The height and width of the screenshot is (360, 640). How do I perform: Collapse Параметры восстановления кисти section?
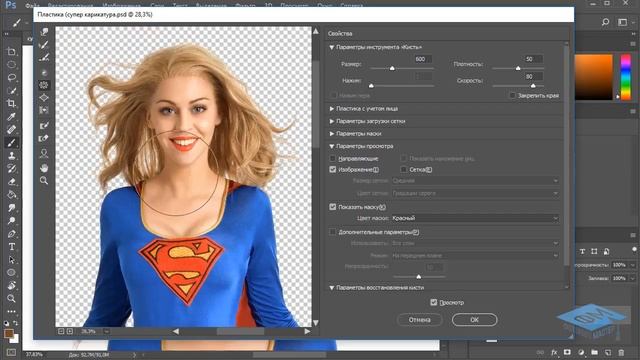[331, 288]
